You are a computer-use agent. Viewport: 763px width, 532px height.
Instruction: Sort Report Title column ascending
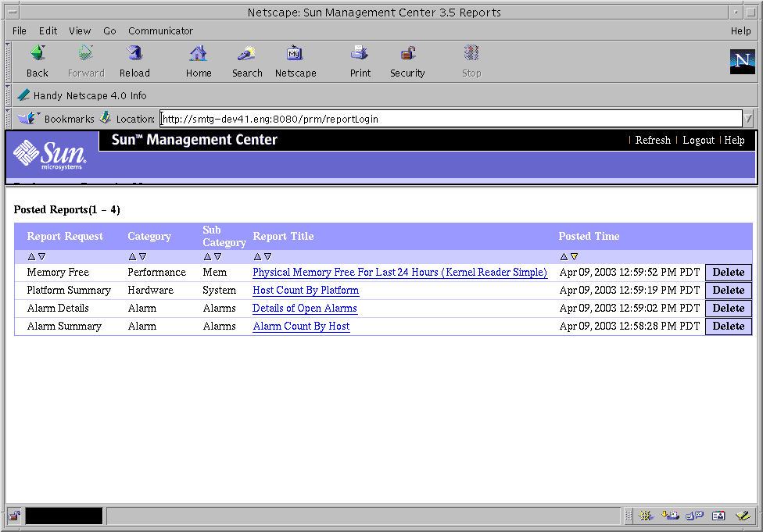pyautogui.click(x=258, y=257)
